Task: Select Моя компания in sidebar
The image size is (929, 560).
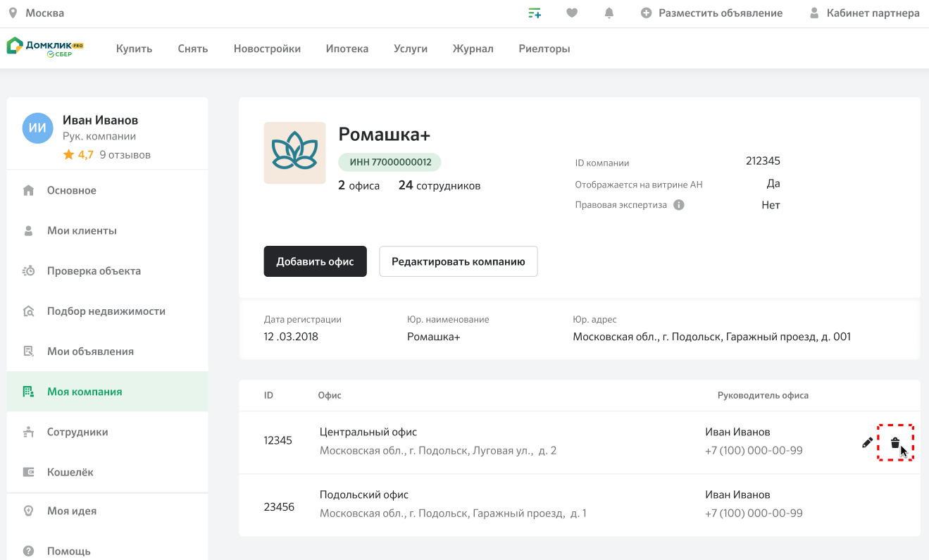Action: [x=107, y=392]
